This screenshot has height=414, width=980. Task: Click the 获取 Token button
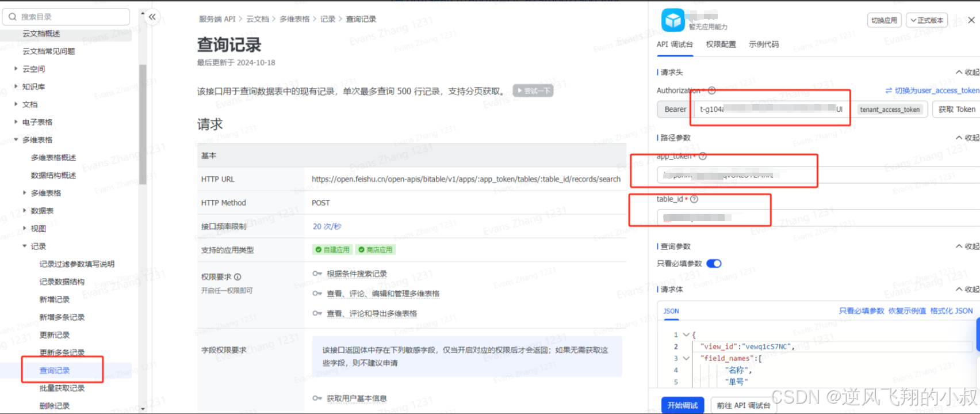pyautogui.click(x=957, y=109)
